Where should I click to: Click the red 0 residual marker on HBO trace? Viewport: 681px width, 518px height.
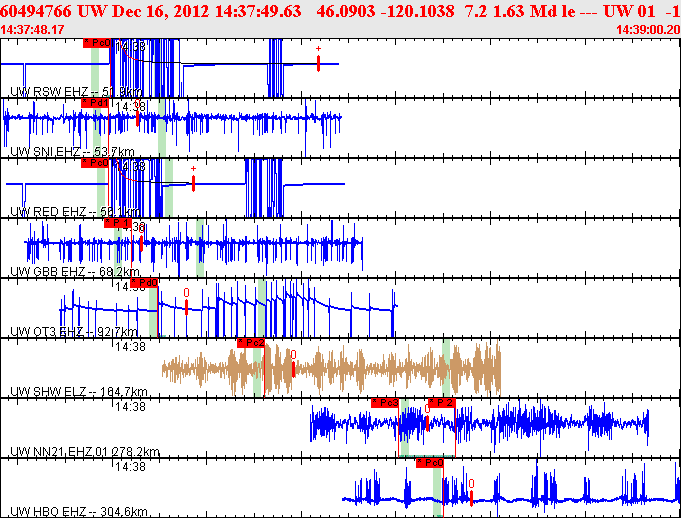(471, 493)
